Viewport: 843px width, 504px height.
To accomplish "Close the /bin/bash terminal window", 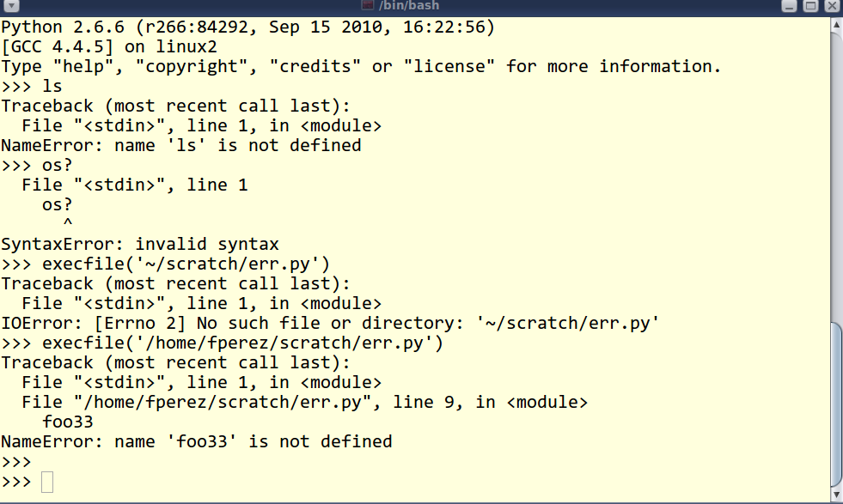I will (x=832, y=6).
